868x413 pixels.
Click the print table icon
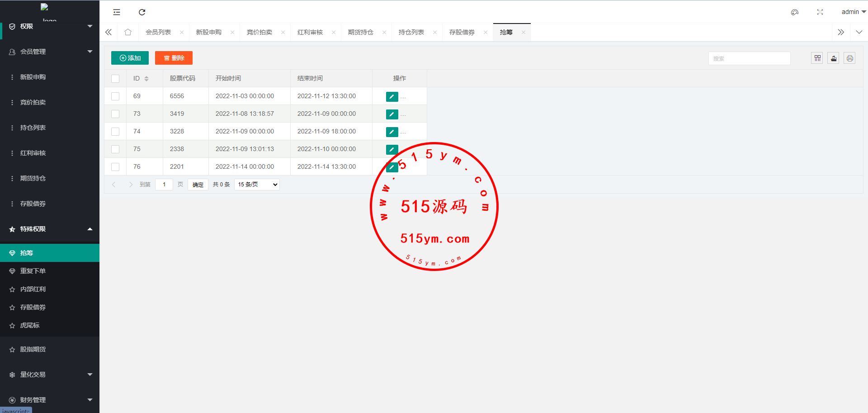tap(849, 58)
